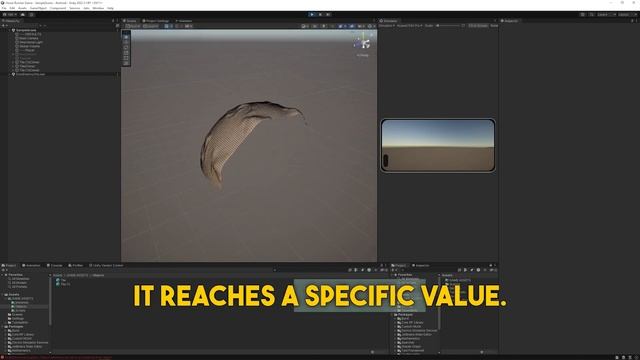Select the top-right Inspector tab
Image resolution: width=640 pixels, height=360 pixels.
[x=510, y=21]
